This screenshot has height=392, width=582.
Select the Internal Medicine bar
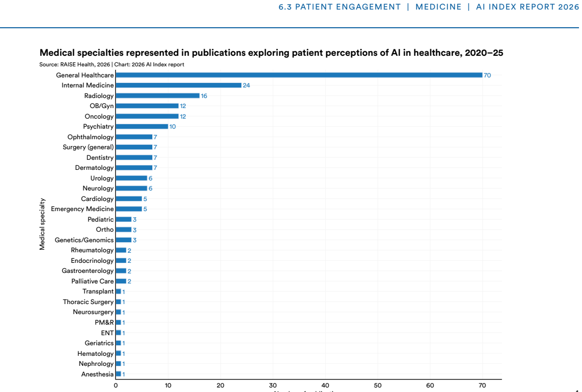pyautogui.click(x=178, y=85)
